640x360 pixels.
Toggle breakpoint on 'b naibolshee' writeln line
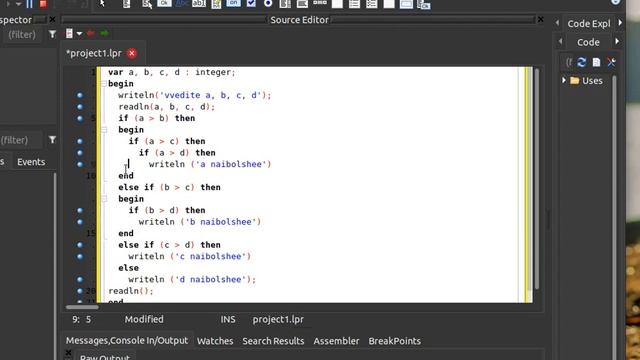point(80,222)
